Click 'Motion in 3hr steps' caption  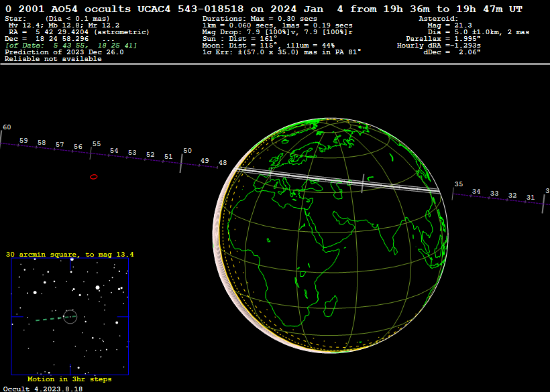[70, 379]
